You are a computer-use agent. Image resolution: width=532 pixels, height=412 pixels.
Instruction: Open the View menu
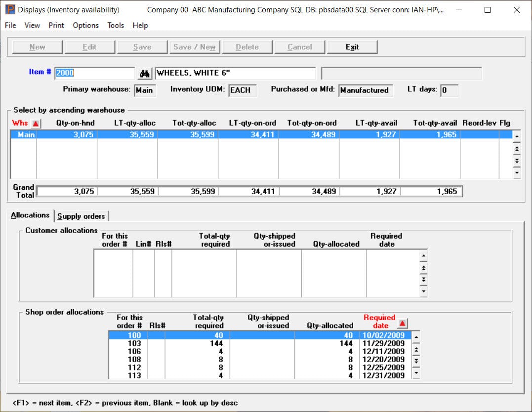pos(32,25)
